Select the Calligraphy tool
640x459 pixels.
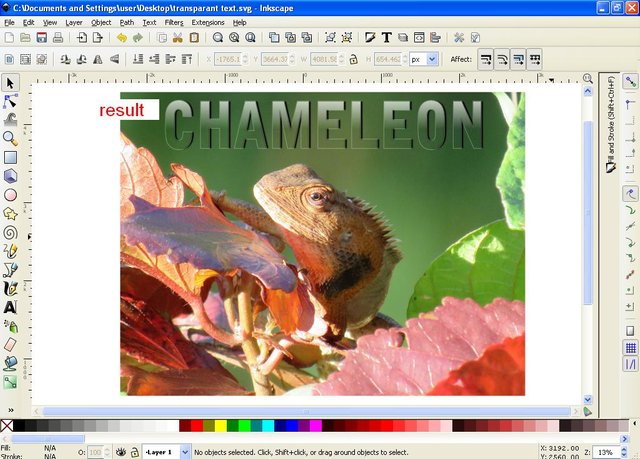tap(10, 288)
